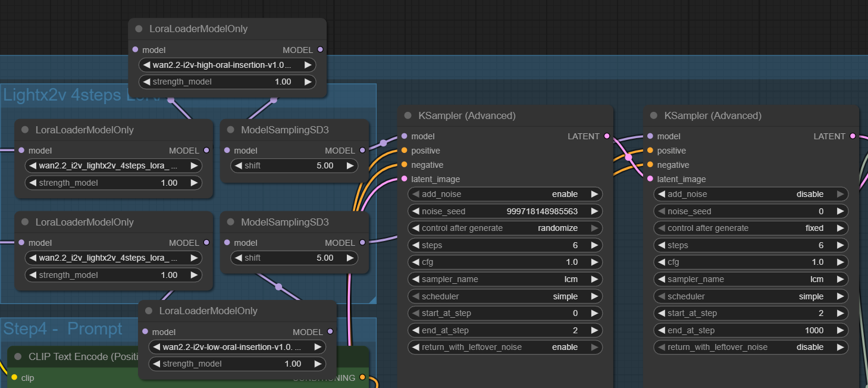Open the control after generate dropdown showing fixed
The image size is (868, 388).
click(x=751, y=228)
